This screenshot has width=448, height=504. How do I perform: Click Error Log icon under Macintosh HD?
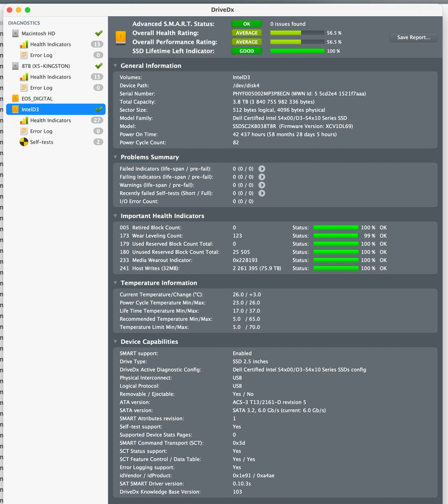pos(24,55)
